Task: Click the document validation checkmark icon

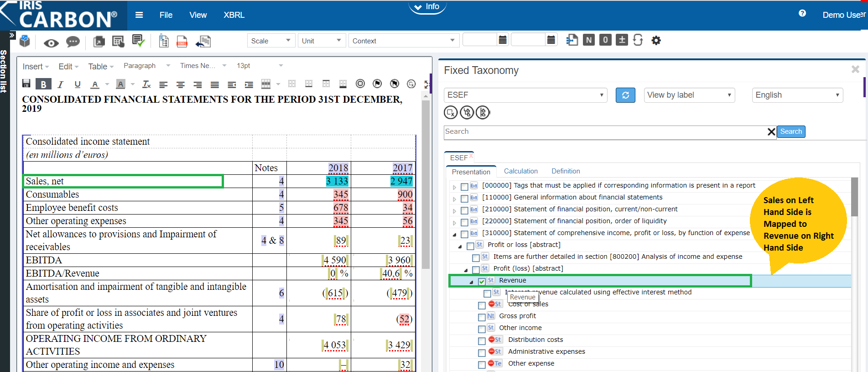Action: (138, 41)
